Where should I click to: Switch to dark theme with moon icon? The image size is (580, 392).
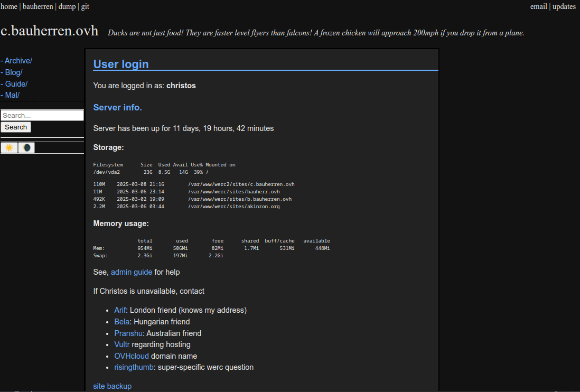coord(26,147)
